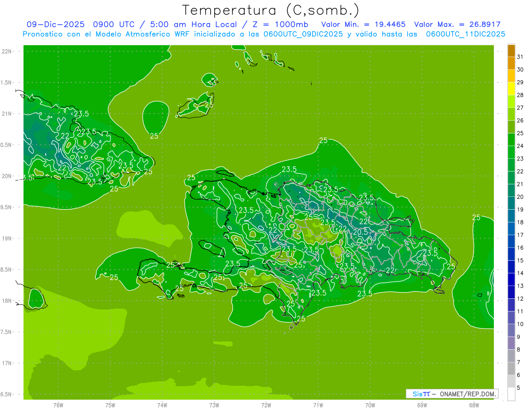The height and width of the screenshot is (411, 532).
Task: Click the "SisTT - ONAMET/REP.DOM." credit box
Action: 451,394
